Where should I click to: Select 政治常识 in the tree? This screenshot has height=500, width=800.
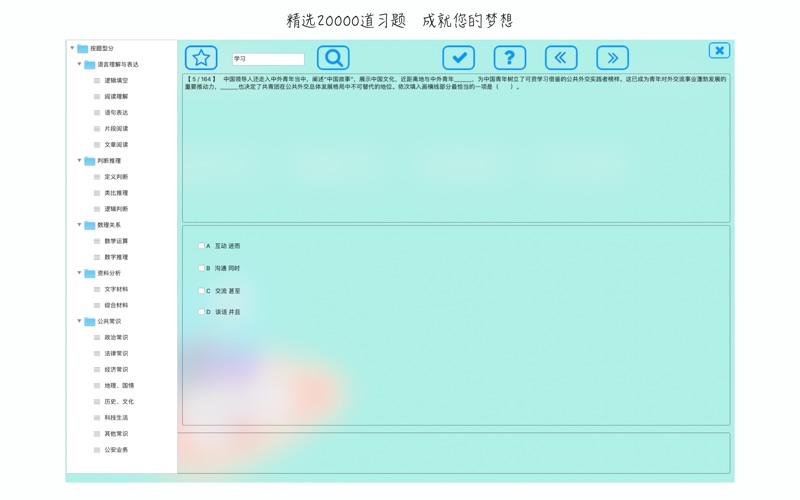point(116,337)
